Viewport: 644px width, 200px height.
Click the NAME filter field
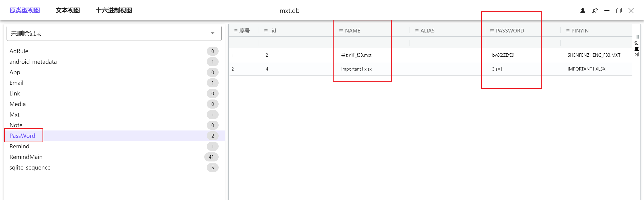[371, 43]
